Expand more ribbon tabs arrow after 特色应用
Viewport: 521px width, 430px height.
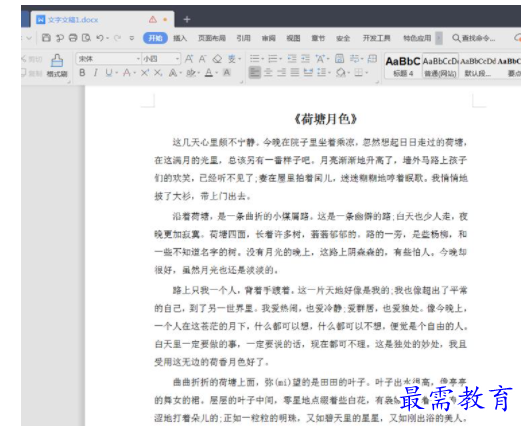439,38
